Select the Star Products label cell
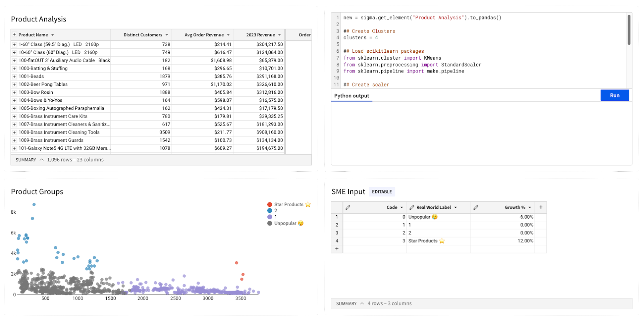The image size is (644, 319). click(x=439, y=241)
